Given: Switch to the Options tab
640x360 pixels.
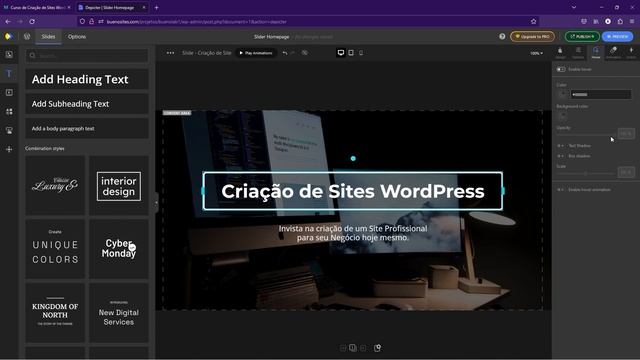Looking at the screenshot, I should 77,36.
